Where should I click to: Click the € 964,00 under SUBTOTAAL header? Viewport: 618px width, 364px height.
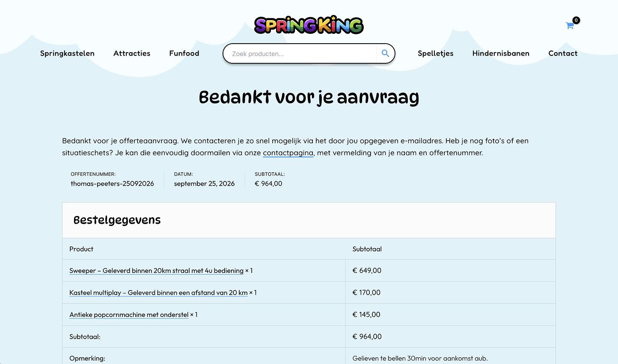click(x=268, y=183)
